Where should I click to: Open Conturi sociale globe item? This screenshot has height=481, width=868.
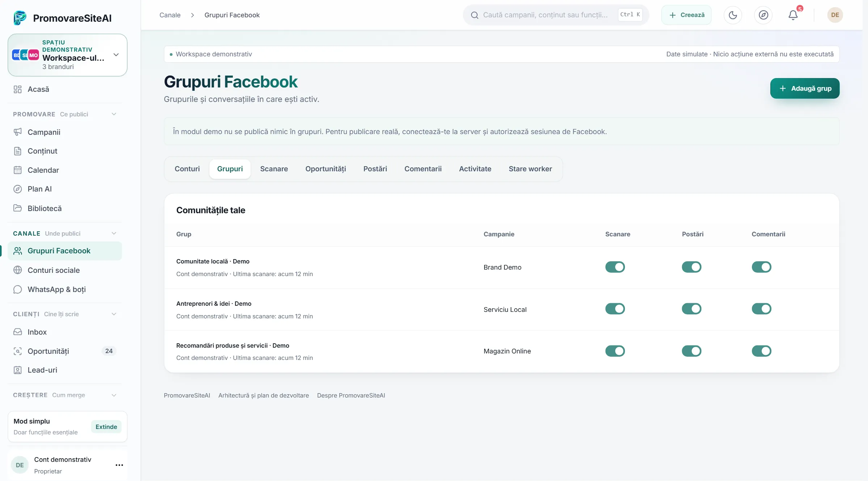(x=65, y=270)
